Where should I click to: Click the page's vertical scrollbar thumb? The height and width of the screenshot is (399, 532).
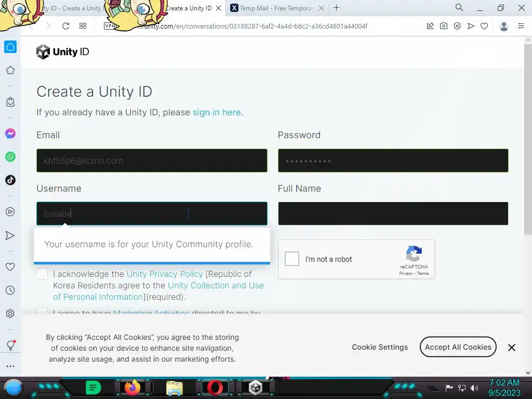coord(528,139)
